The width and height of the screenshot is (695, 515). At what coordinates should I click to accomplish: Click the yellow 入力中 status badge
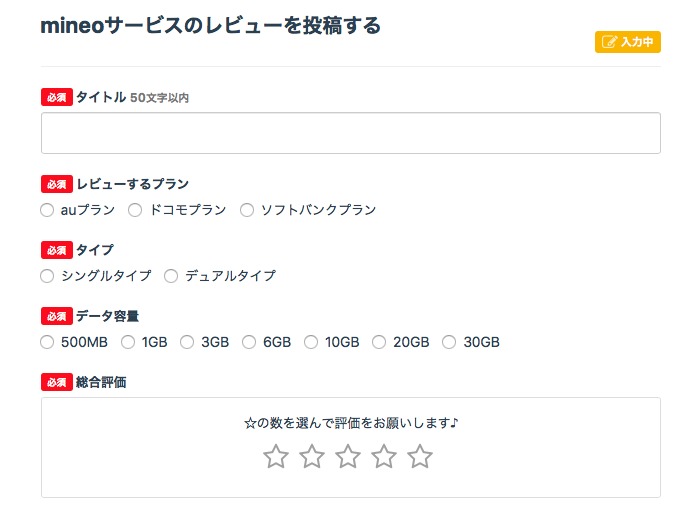628,42
